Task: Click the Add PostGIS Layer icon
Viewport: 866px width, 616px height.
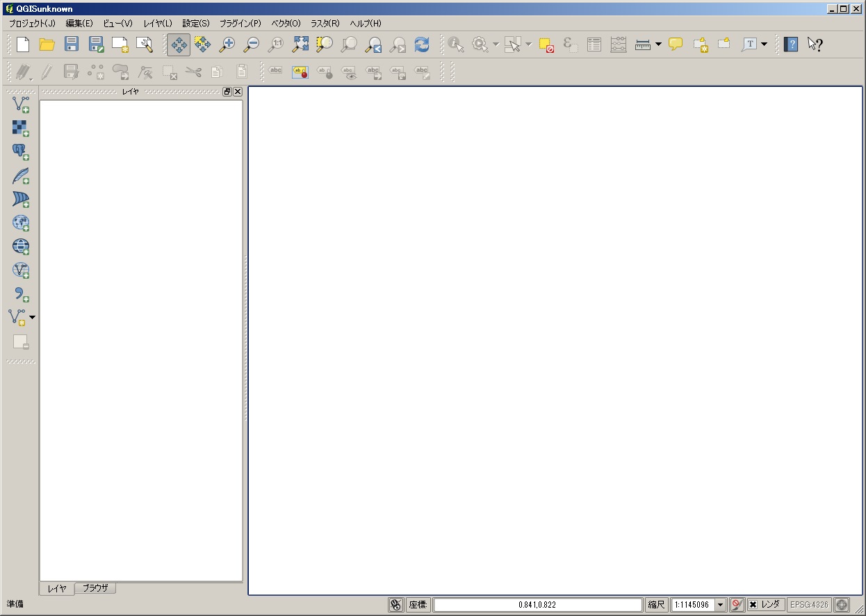Action: coord(20,151)
